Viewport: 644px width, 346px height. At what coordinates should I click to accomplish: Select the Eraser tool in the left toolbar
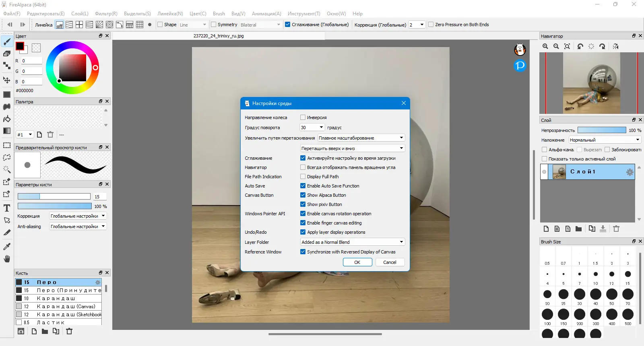(x=7, y=54)
